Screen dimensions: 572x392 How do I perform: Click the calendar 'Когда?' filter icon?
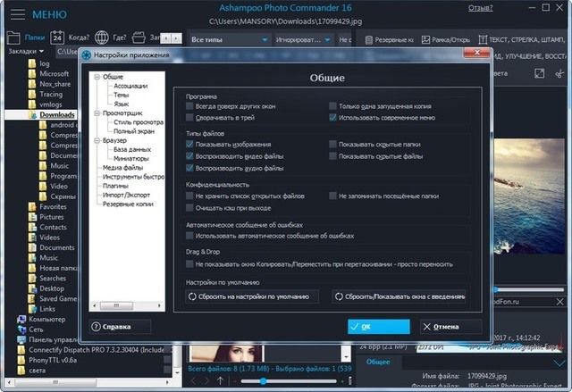pos(57,38)
